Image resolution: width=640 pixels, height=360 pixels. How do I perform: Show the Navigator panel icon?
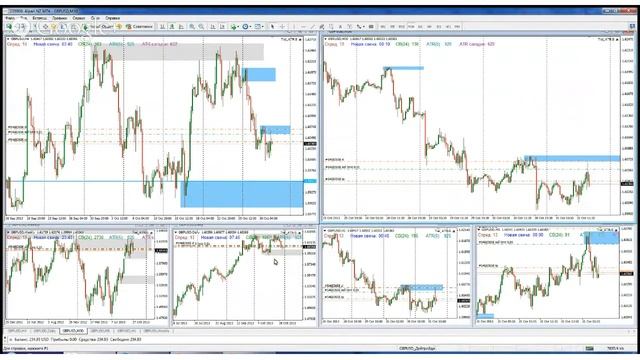coord(53,27)
